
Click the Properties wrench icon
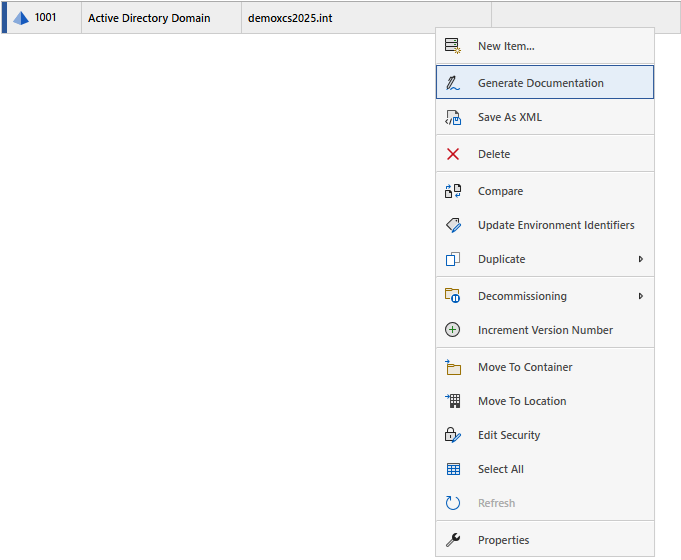coord(452,540)
